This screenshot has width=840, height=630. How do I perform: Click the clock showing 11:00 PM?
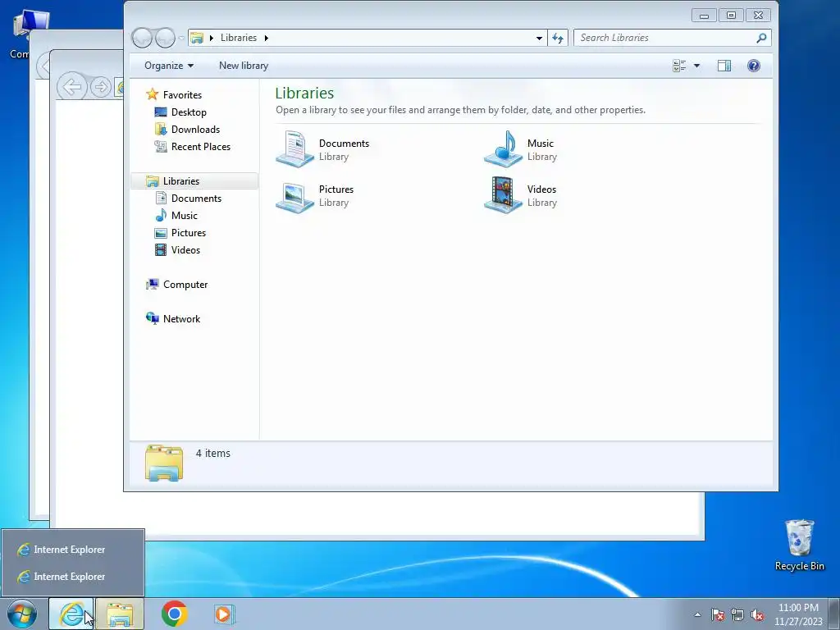(798, 614)
